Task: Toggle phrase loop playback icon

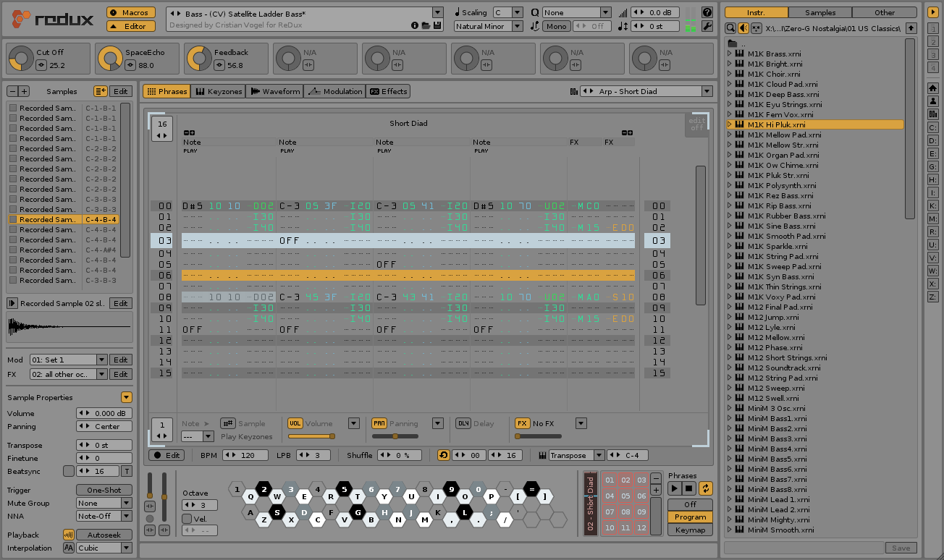Action: pos(705,488)
